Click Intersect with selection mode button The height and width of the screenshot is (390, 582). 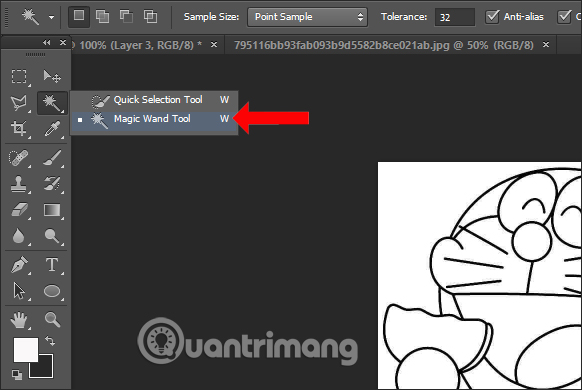[150, 16]
